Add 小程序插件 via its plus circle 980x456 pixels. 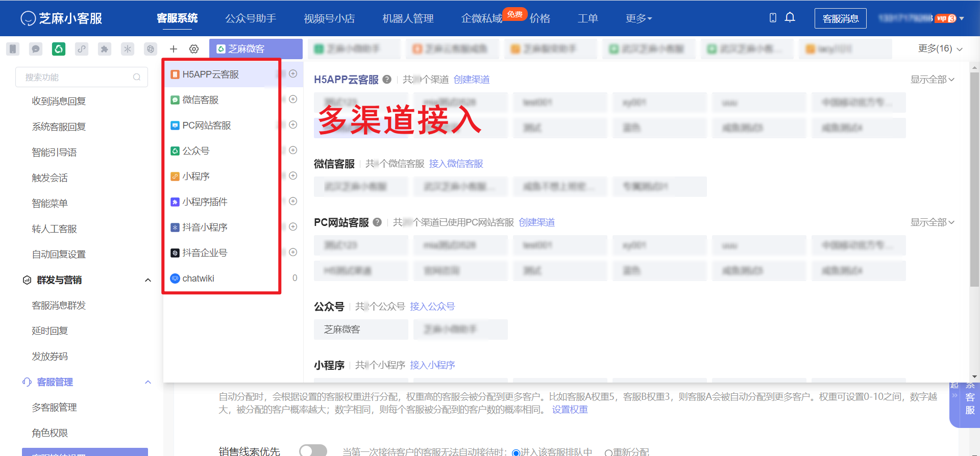(293, 201)
